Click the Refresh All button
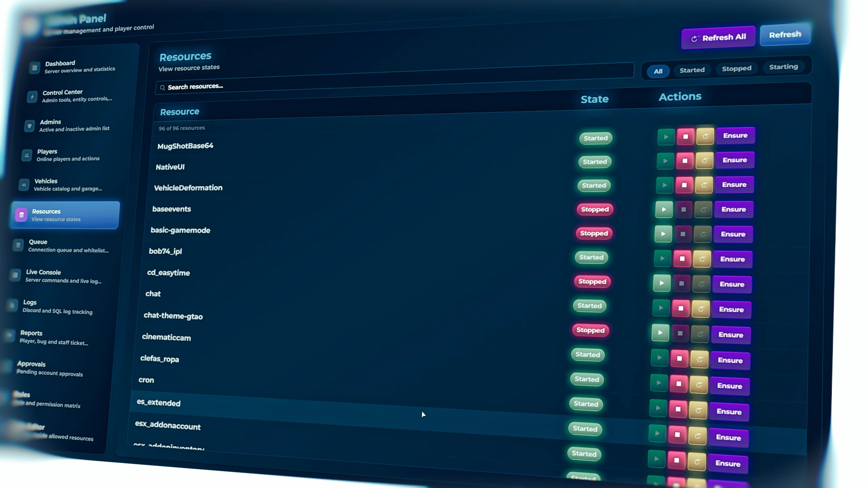Screen dimensions: 868x488 coord(718,38)
